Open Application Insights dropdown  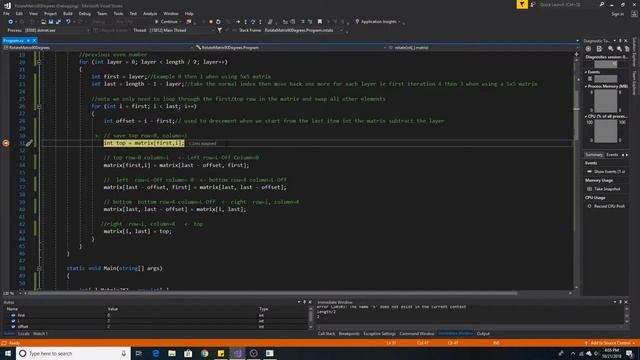(x=378, y=22)
